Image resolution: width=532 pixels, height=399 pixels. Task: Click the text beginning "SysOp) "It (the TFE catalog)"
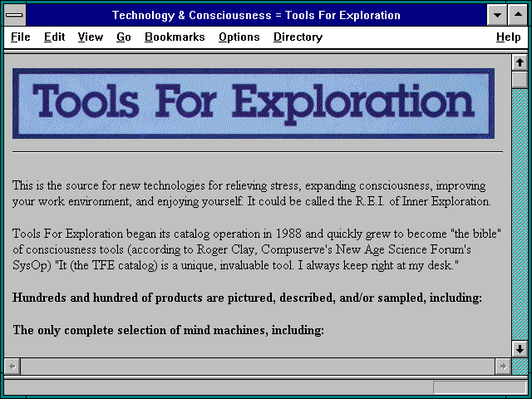click(235, 265)
